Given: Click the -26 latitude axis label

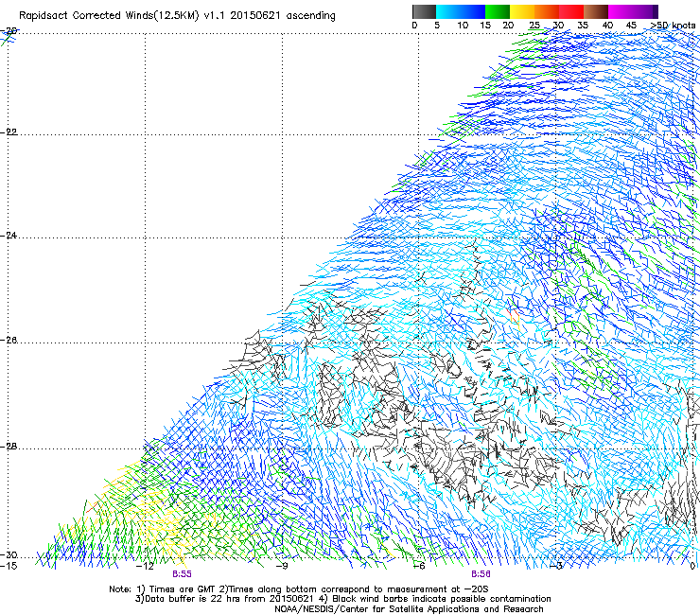Looking at the screenshot, I should coord(9,341).
